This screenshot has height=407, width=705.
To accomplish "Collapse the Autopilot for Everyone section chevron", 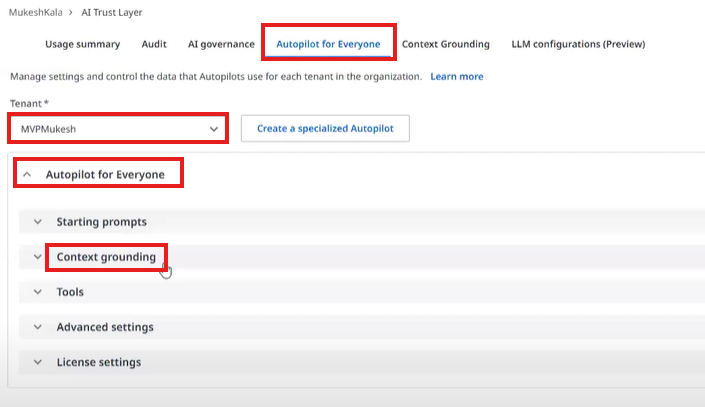I will tap(27, 174).
